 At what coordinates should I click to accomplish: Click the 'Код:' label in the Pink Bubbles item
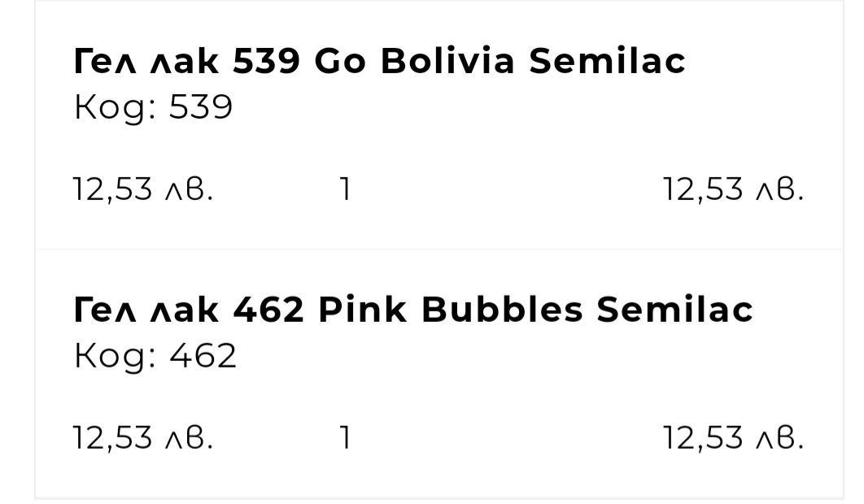click(116, 356)
